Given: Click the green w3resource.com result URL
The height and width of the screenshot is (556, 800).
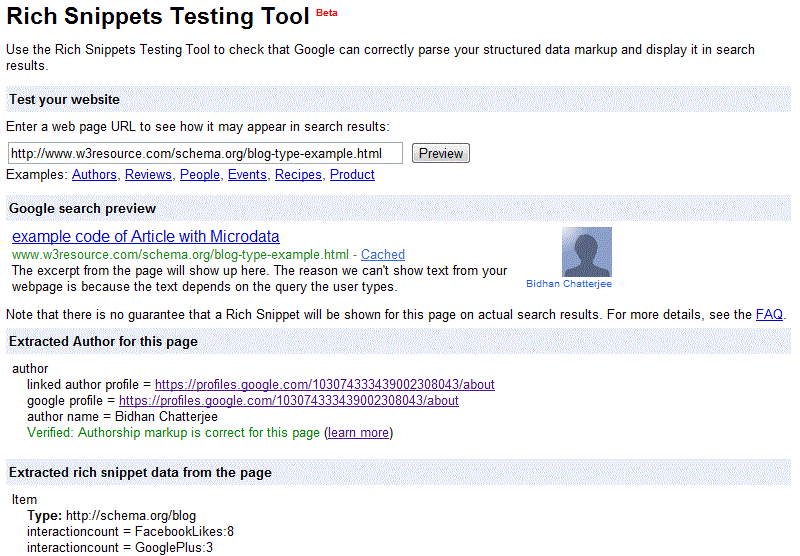Looking at the screenshot, I should coord(180,255).
